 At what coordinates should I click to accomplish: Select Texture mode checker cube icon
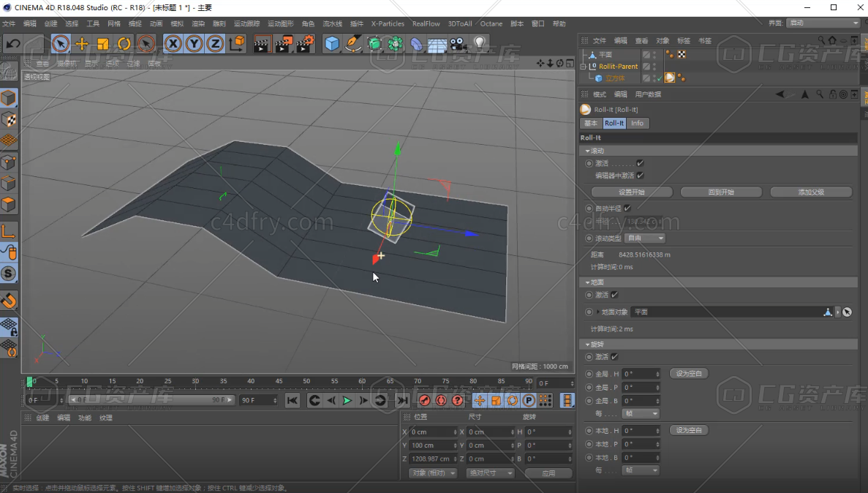[8, 120]
